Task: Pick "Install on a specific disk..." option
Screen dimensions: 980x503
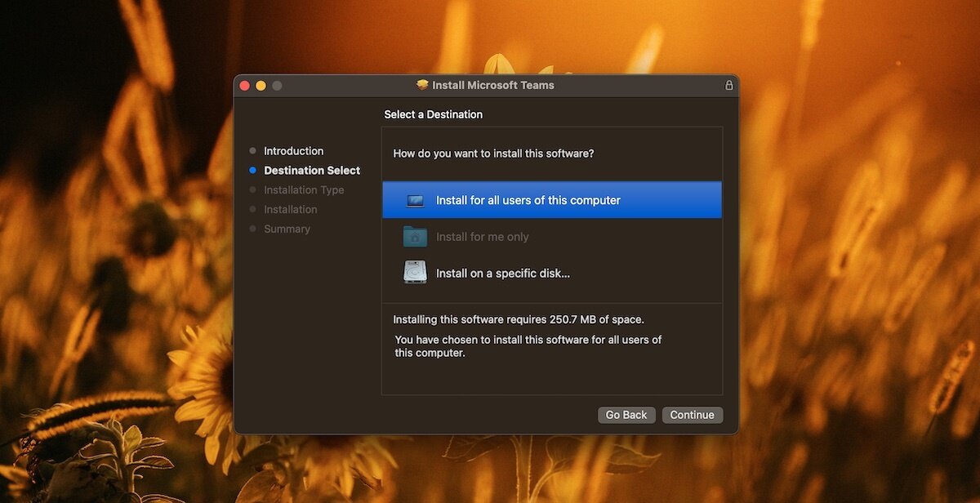Action: click(502, 274)
